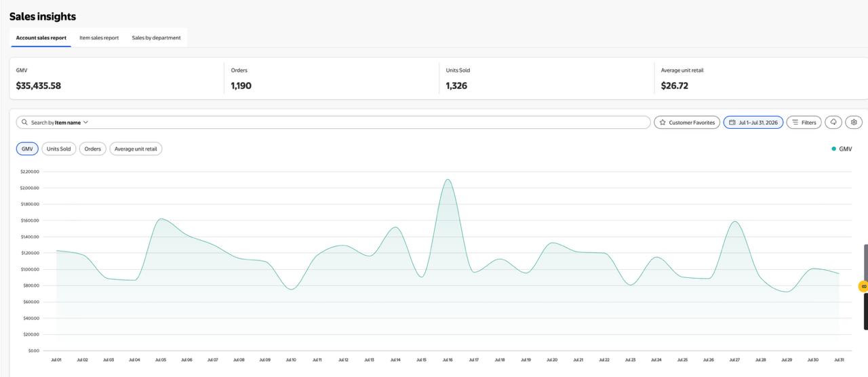Click the $0.00 y-axis label
Viewport: 868px width, 377px height.
tap(34, 351)
